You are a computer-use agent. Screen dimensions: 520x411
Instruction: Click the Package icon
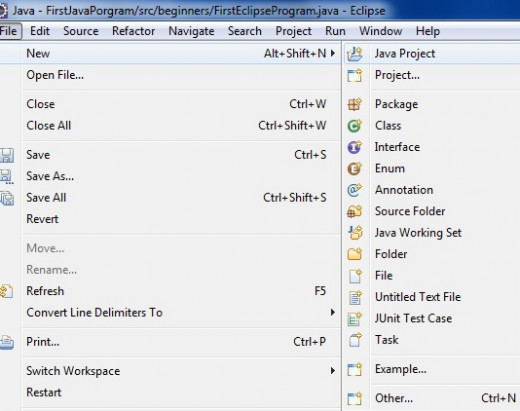point(354,104)
